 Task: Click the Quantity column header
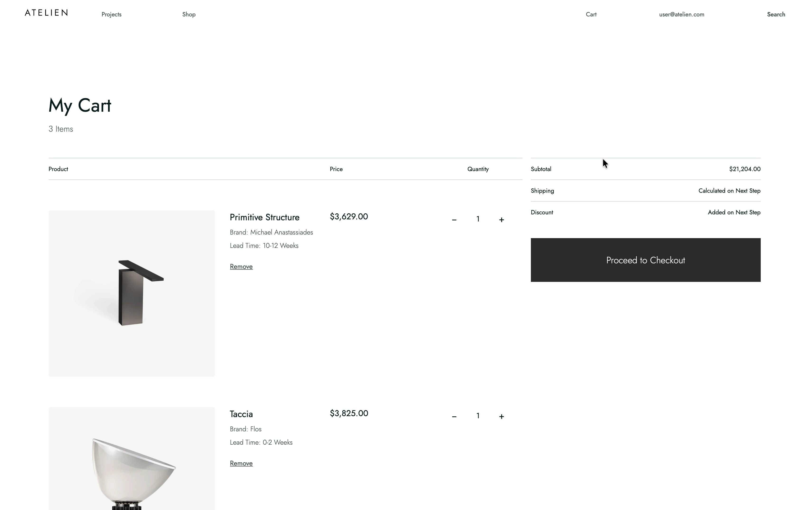point(478,169)
